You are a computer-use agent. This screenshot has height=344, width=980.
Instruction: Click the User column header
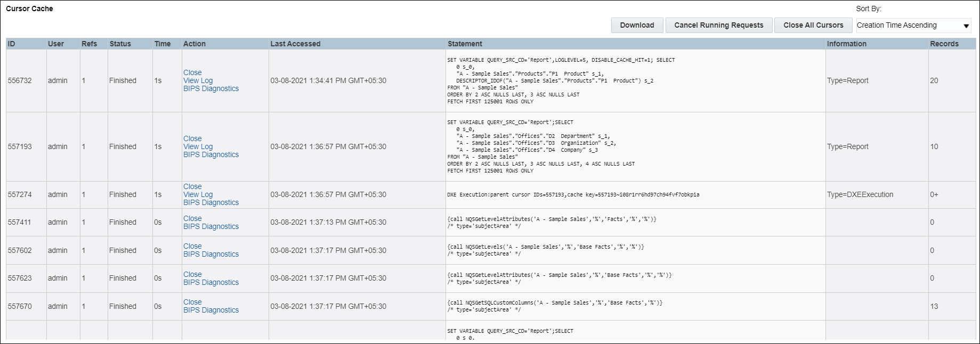63,44
